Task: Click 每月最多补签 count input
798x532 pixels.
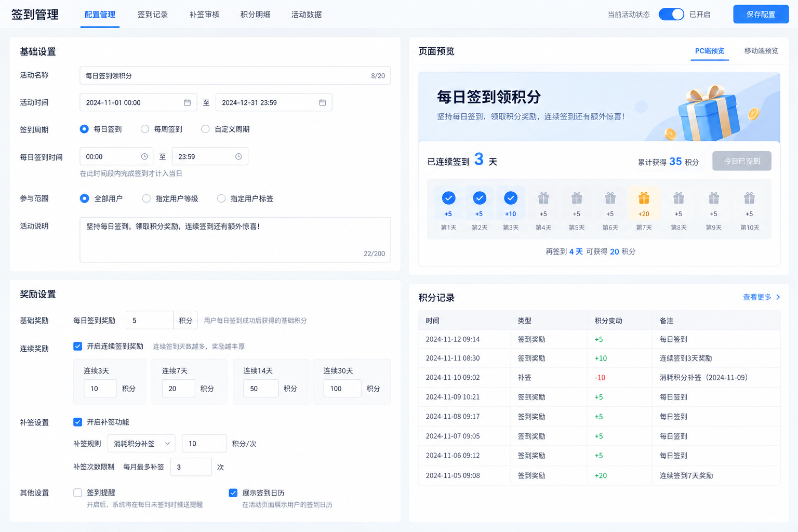Action: [x=191, y=467]
